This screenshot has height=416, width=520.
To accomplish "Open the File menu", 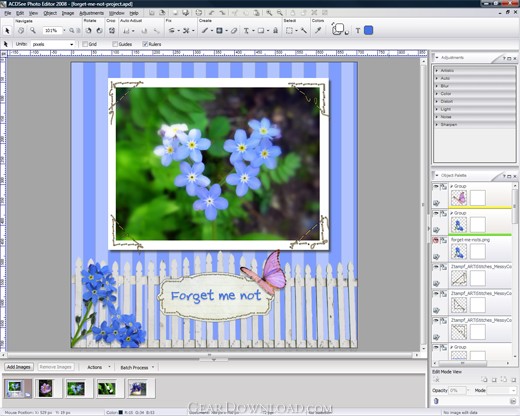I will (8, 13).
